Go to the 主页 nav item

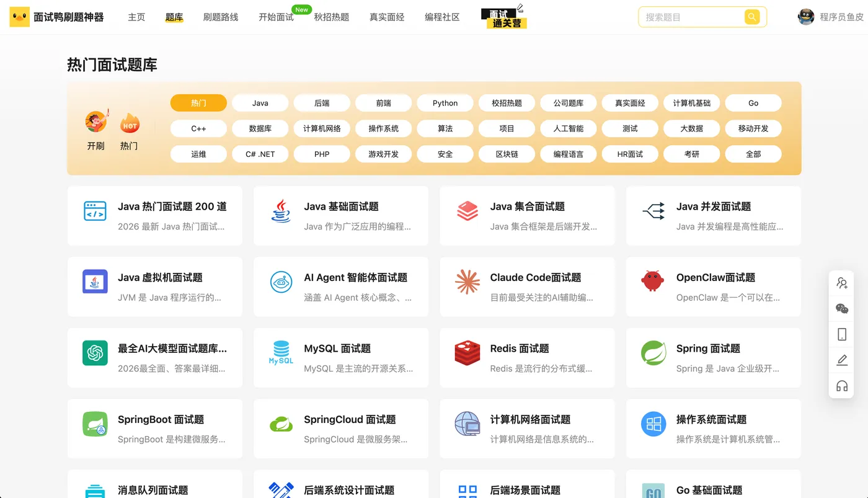click(x=136, y=17)
